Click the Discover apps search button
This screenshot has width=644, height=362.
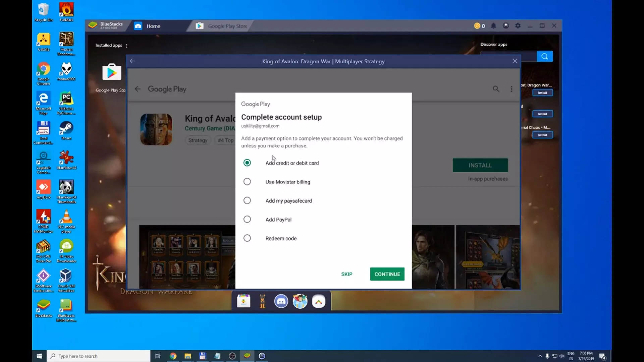[x=545, y=56]
